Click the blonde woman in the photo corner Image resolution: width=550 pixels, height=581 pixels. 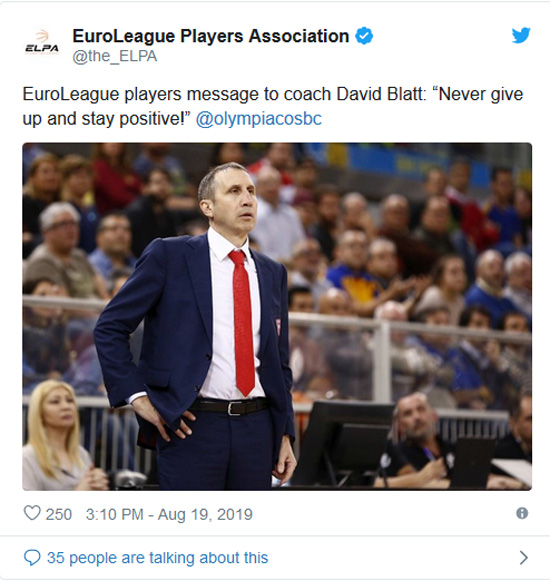pyautogui.click(x=56, y=435)
